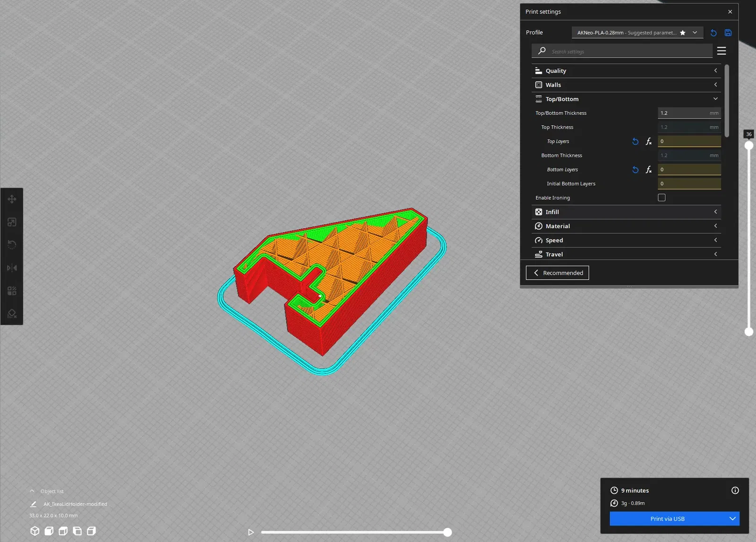Viewport: 756px width, 542px height.
Task: Select the Mirror tool in left toolbar
Action: click(12, 268)
